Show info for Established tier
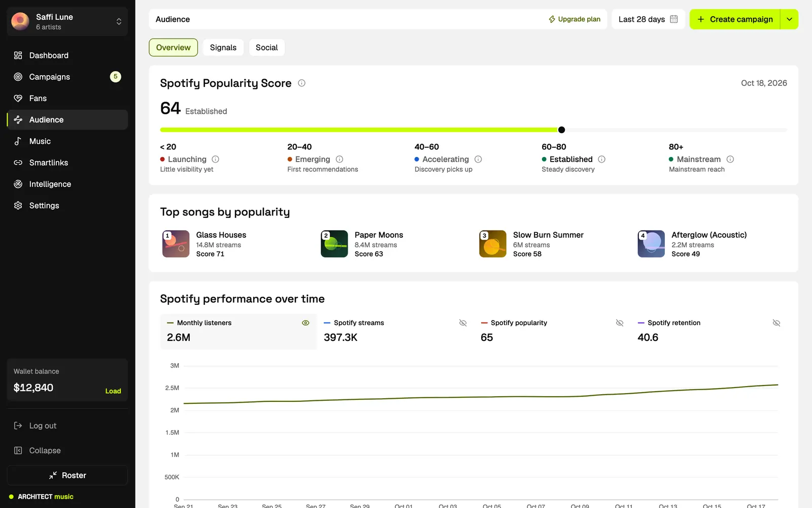This screenshot has height=508, width=812. pyautogui.click(x=602, y=159)
